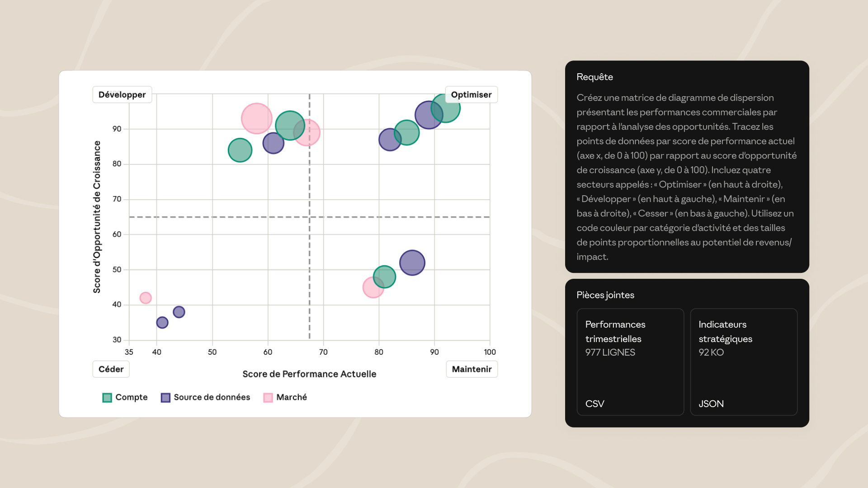
Task: Click the Requête heading
Action: (594, 77)
